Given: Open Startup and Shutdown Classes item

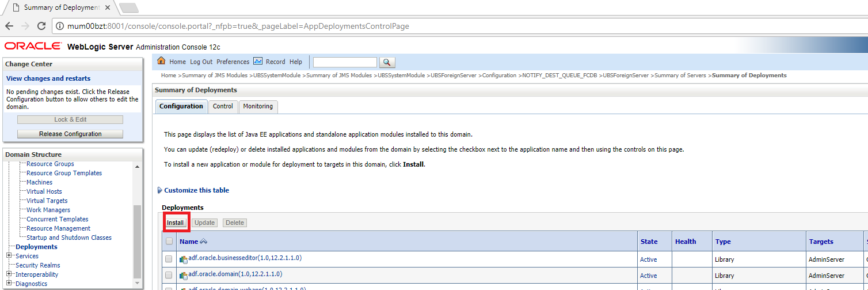Looking at the screenshot, I should click(x=69, y=238).
